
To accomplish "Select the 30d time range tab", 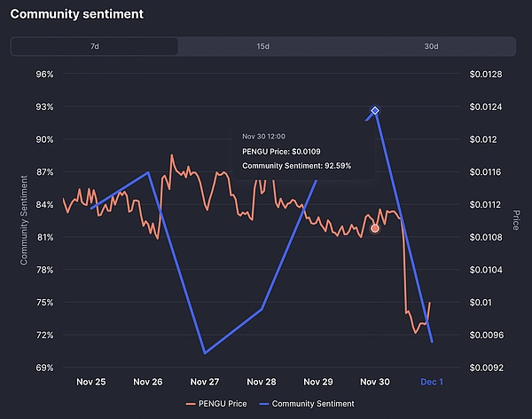I will pyautogui.click(x=431, y=46).
